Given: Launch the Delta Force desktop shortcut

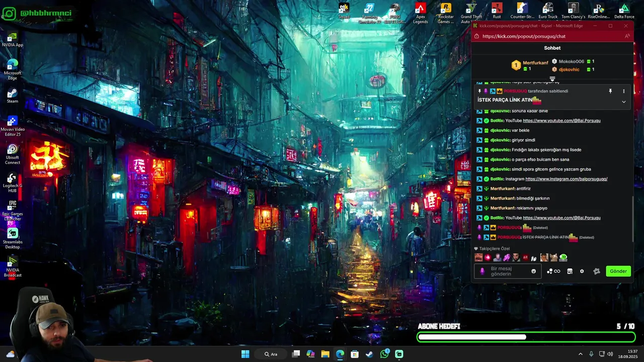Looking at the screenshot, I should [624, 11].
